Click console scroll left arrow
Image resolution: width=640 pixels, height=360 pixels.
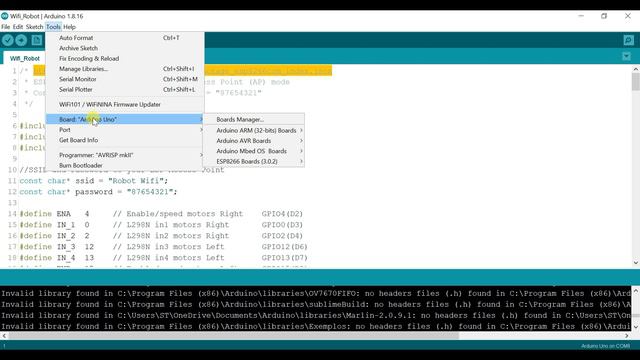4,336
